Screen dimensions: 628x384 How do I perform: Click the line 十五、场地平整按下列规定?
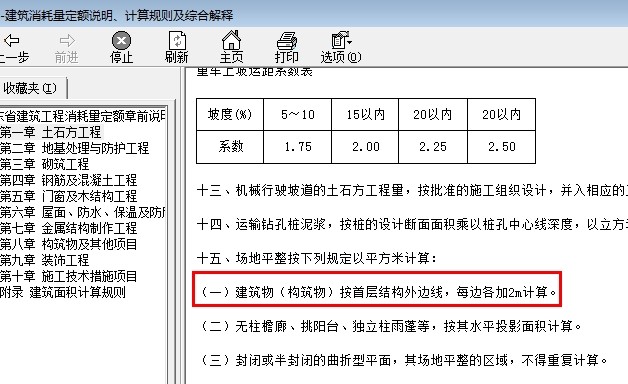coord(316,258)
